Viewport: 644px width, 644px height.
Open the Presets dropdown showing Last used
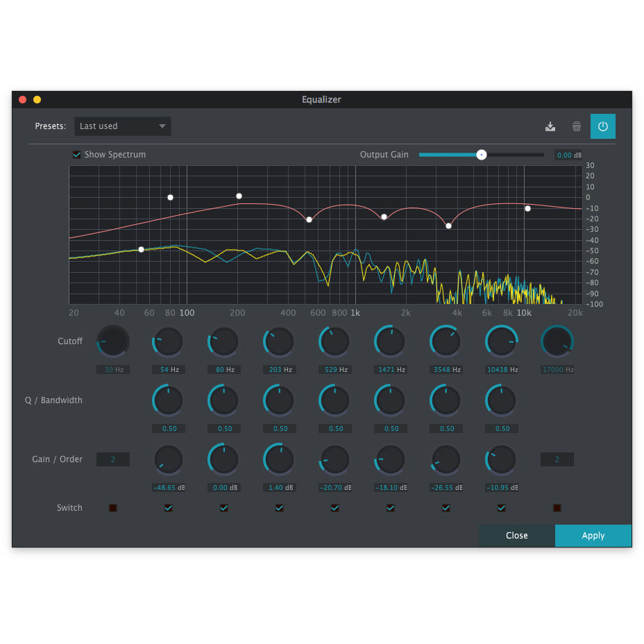coord(122,126)
